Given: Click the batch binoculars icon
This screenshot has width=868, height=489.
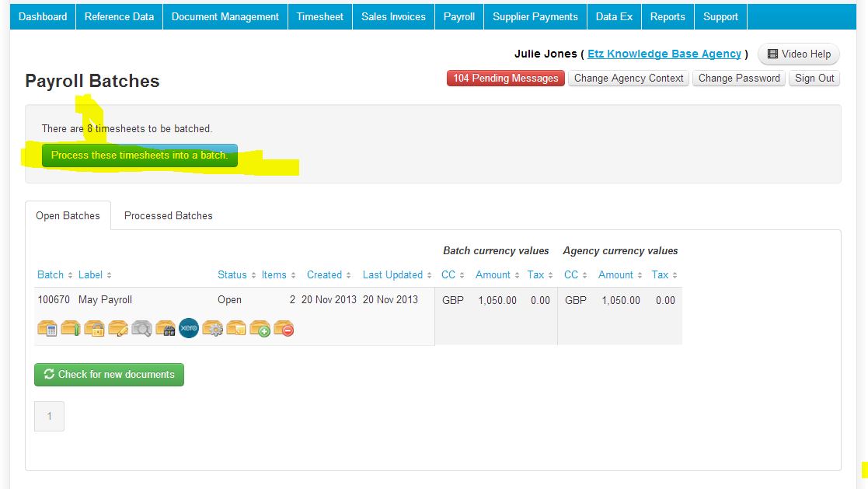Looking at the screenshot, I should coord(166,328).
